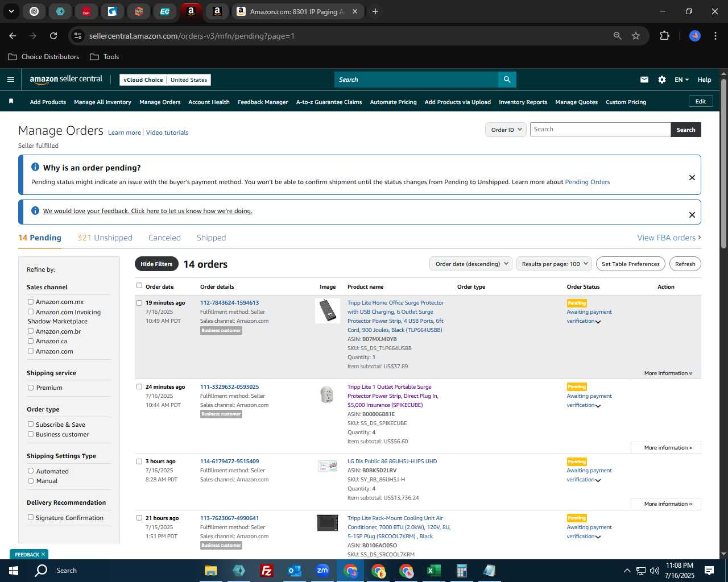This screenshot has height=582, width=728.
Task: Open the Results per page dropdown
Action: click(555, 264)
